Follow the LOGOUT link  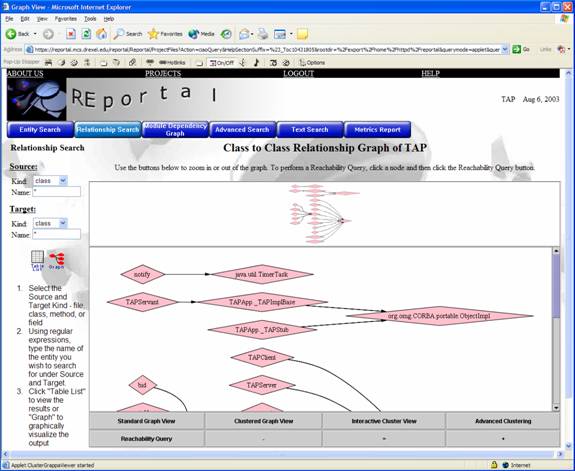(298, 73)
